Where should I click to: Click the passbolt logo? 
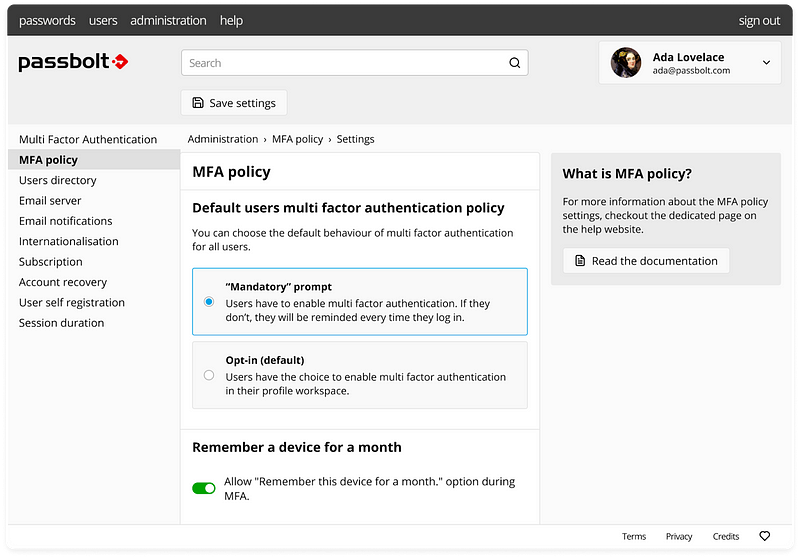73,62
